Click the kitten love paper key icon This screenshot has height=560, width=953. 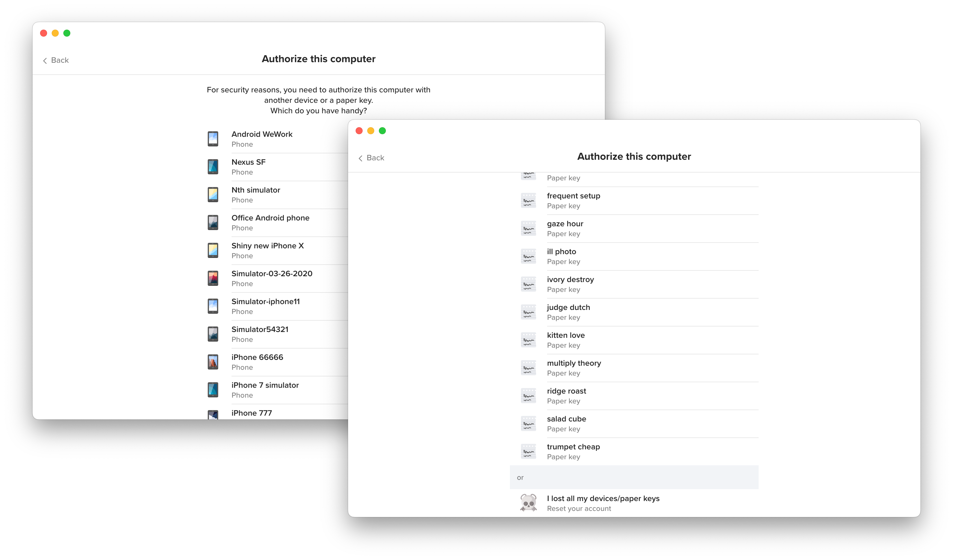[x=528, y=340]
